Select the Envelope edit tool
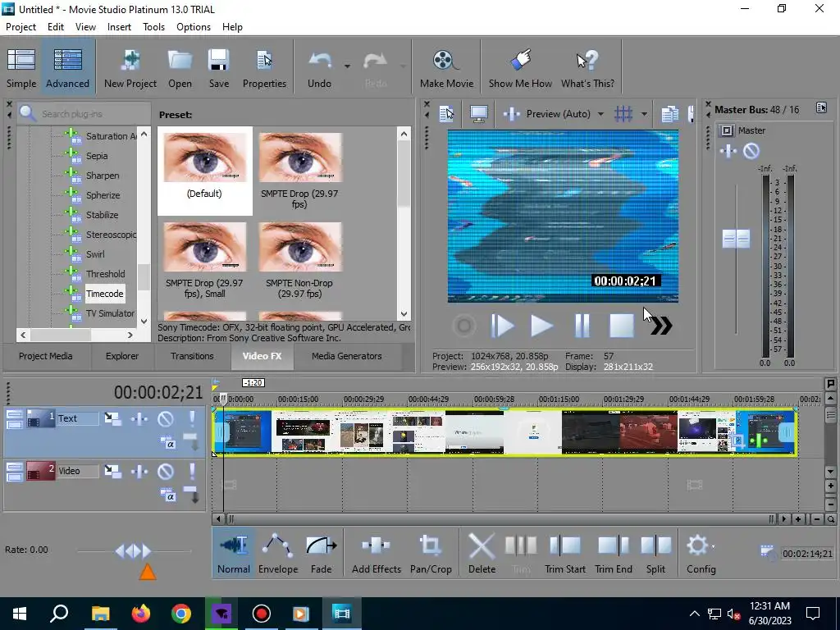The height and width of the screenshot is (630, 840). pyautogui.click(x=277, y=554)
